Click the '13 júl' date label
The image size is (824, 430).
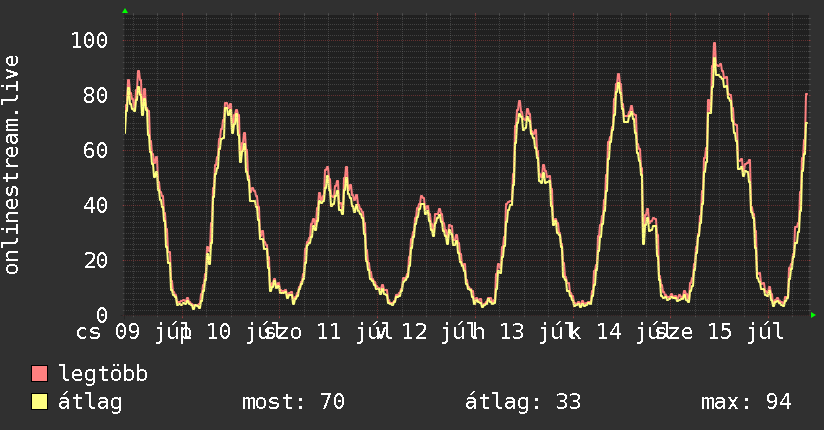(x=537, y=332)
